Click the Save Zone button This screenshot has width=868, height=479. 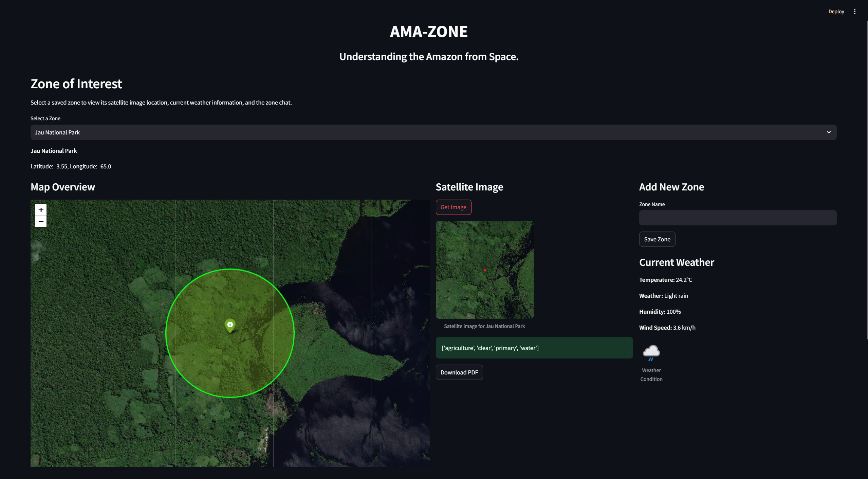tap(657, 239)
